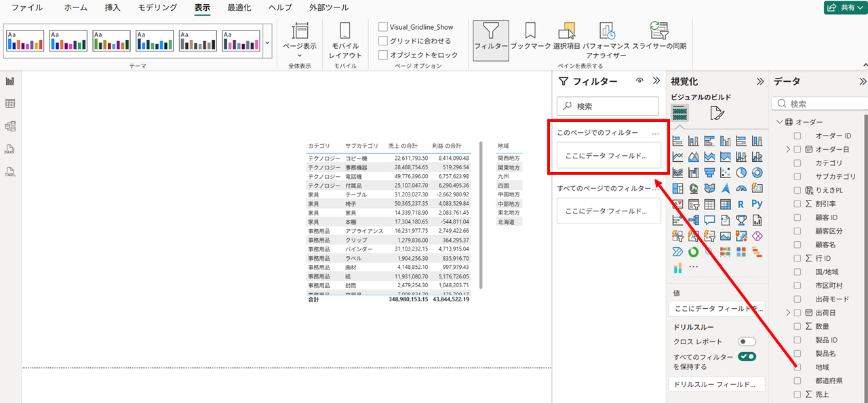Click the このページでのフィルター ellipsis menu
This screenshot has width=868, height=403.
655,133
